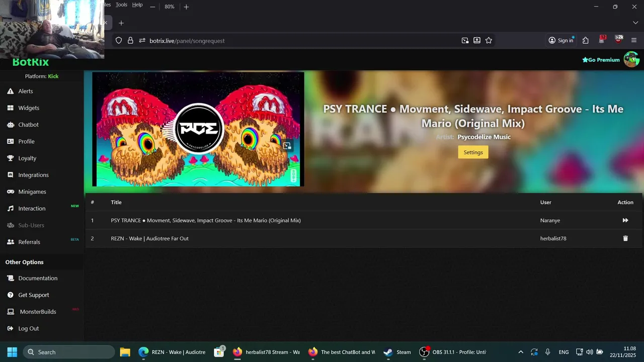Open the Windows Start menu
This screenshot has height=362, width=644.
pos(12,352)
